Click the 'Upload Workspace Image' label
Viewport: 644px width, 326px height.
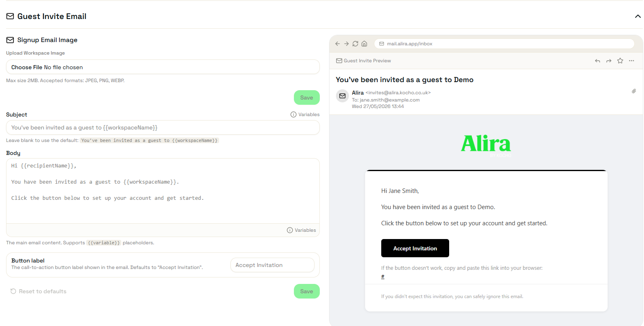tap(36, 53)
